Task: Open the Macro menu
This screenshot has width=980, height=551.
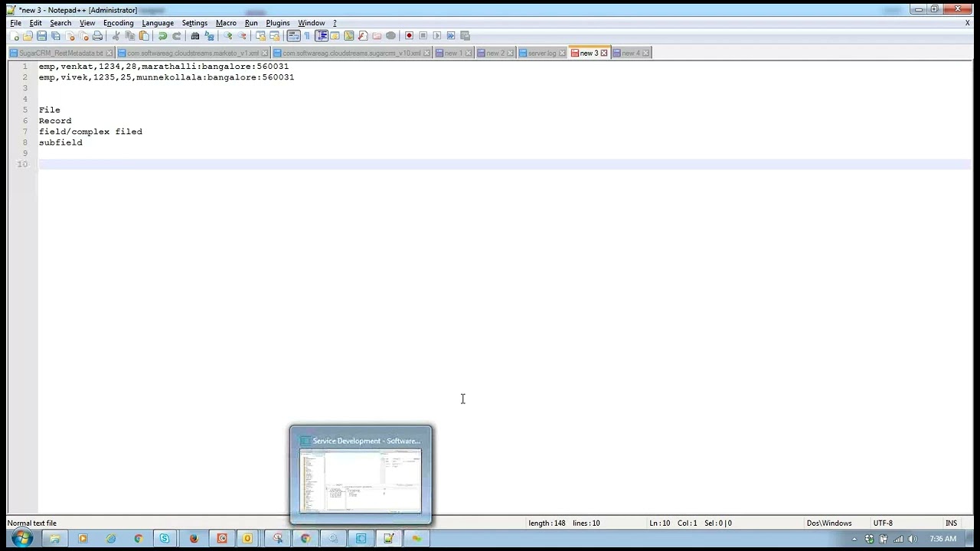Action: click(226, 23)
